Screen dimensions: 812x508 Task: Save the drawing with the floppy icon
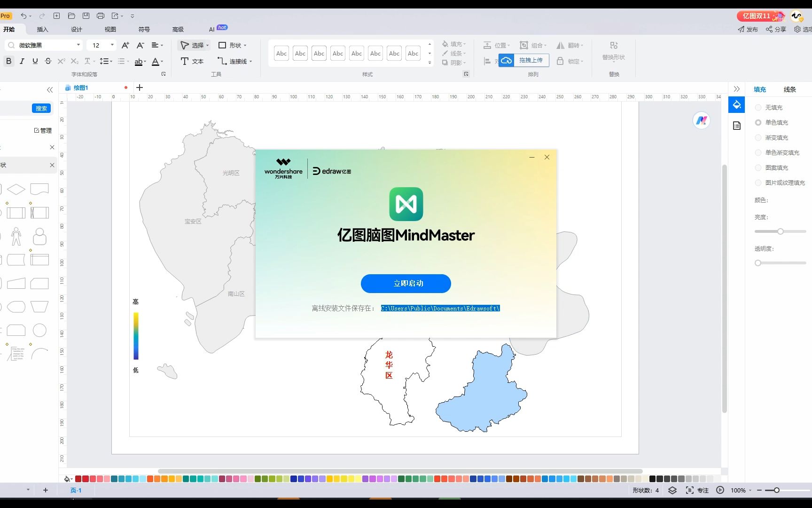tap(86, 16)
